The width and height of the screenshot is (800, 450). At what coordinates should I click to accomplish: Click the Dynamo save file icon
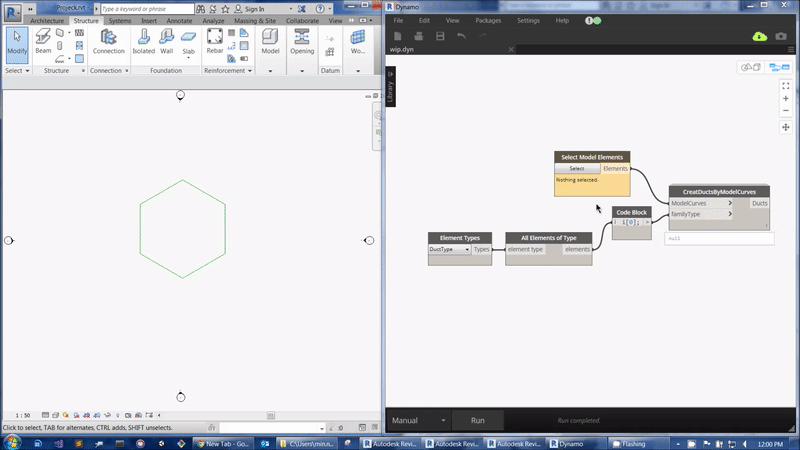tap(439, 36)
